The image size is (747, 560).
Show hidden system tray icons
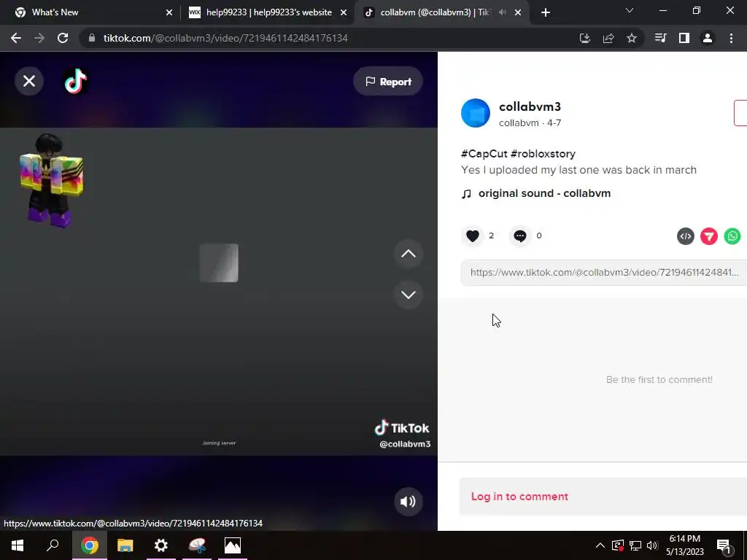pos(600,545)
